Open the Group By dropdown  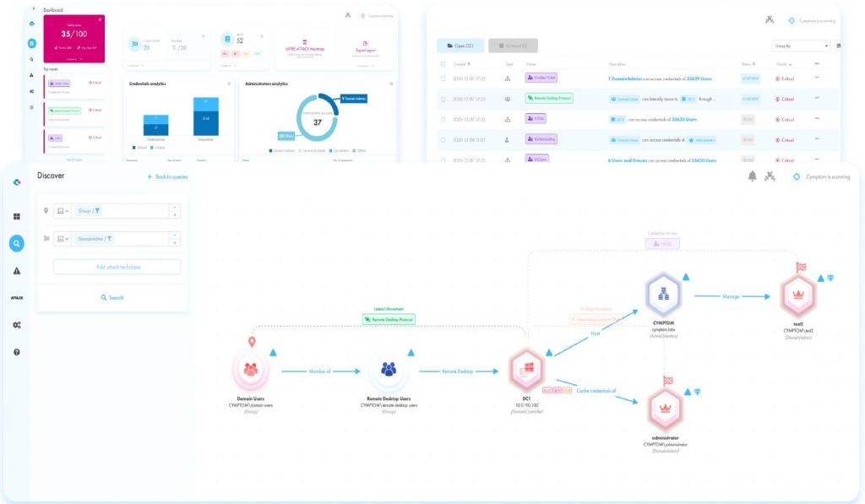point(800,46)
